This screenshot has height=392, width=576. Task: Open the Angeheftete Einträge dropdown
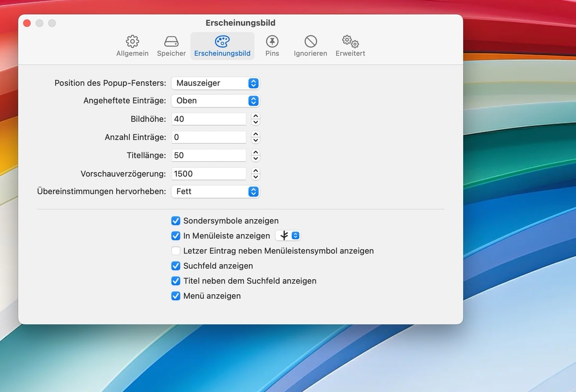coord(215,101)
